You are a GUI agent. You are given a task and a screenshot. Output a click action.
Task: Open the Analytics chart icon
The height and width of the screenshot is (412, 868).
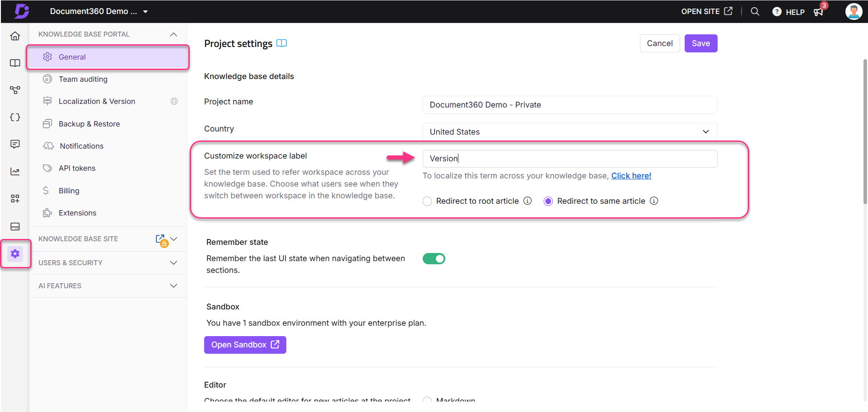15,171
